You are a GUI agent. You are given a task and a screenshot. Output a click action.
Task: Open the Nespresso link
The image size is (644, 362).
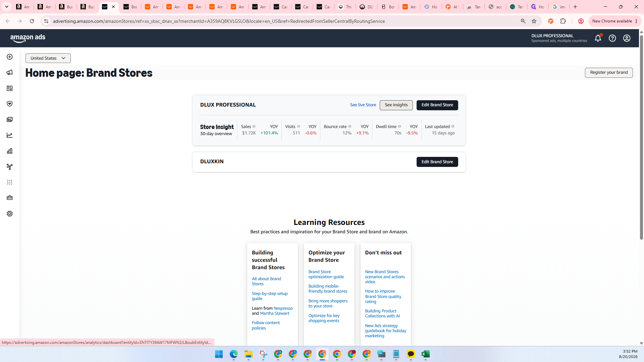click(283, 308)
